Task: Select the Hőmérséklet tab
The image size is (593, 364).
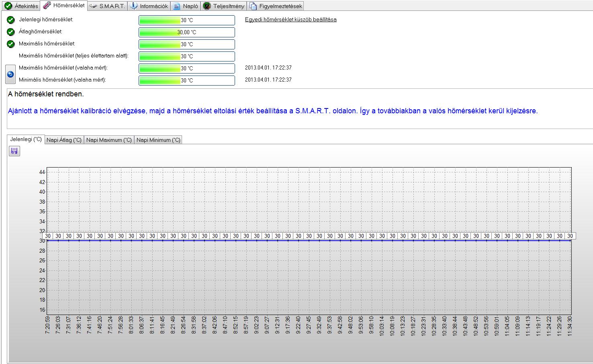Action: click(64, 6)
